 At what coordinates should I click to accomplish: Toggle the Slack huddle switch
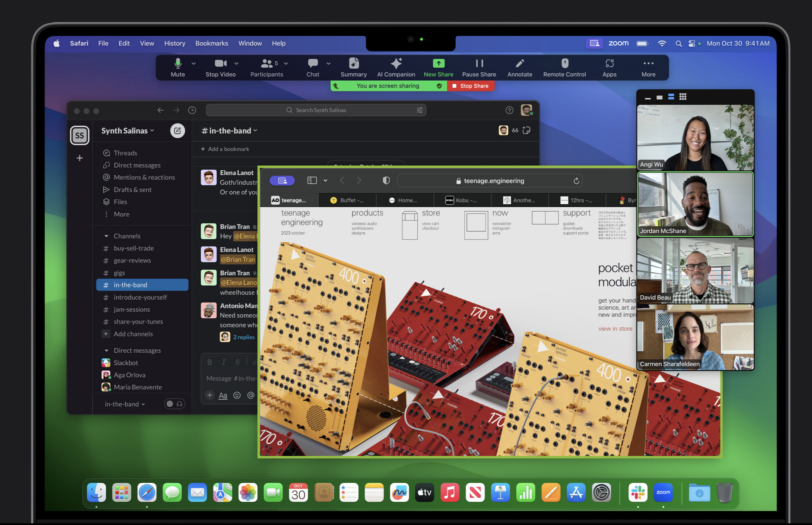(x=174, y=404)
